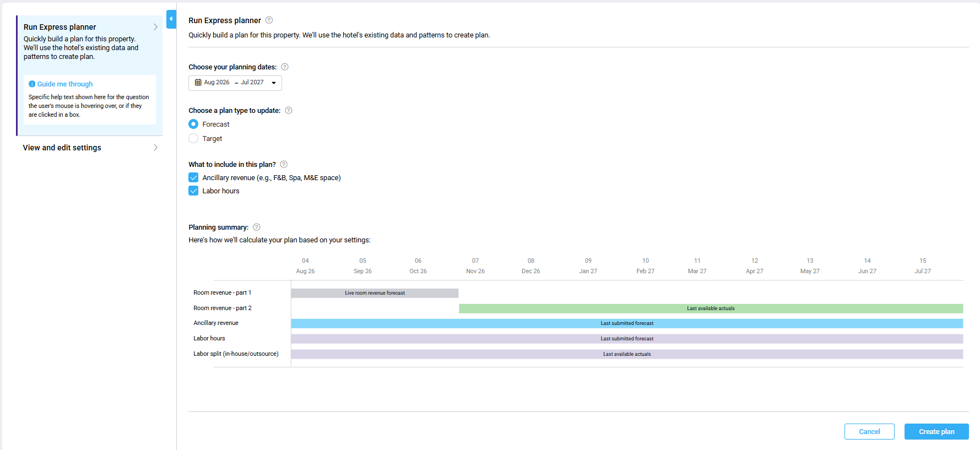Image resolution: width=980 pixels, height=450 pixels.
Task: Select the Target plan type option
Action: coord(193,139)
